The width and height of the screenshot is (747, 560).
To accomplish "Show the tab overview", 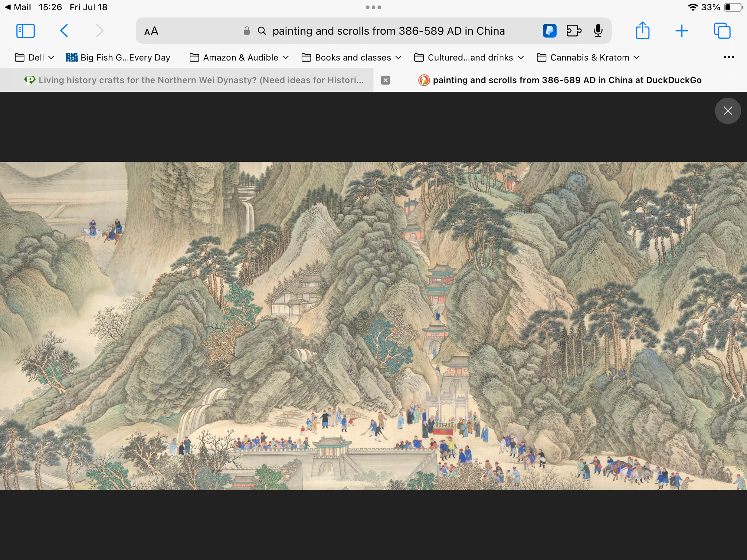I will click(x=722, y=31).
